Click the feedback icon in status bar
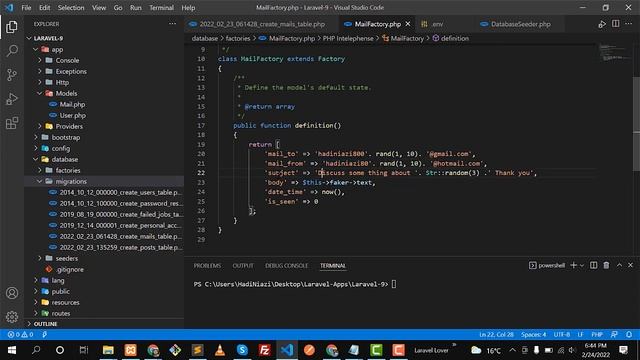 coord(614,334)
